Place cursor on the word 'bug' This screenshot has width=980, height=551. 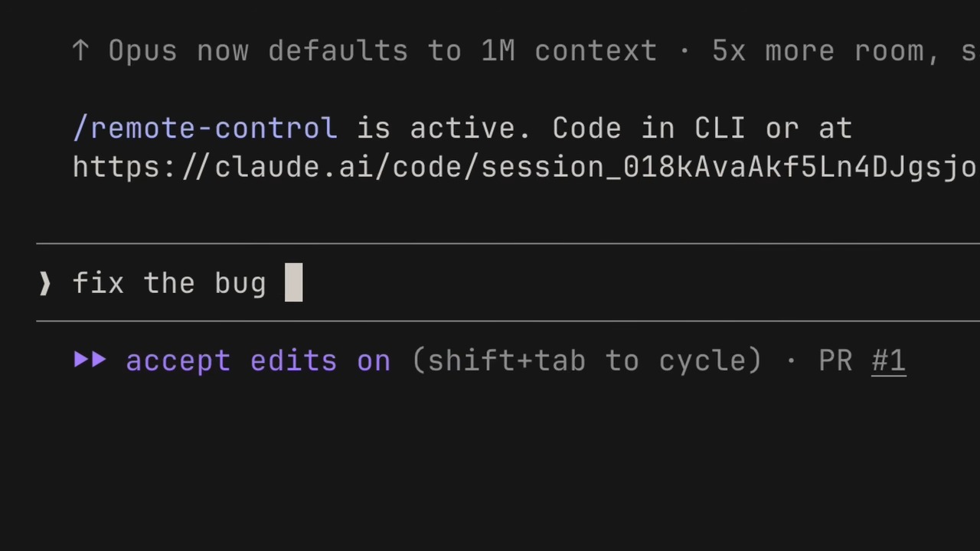click(x=240, y=285)
